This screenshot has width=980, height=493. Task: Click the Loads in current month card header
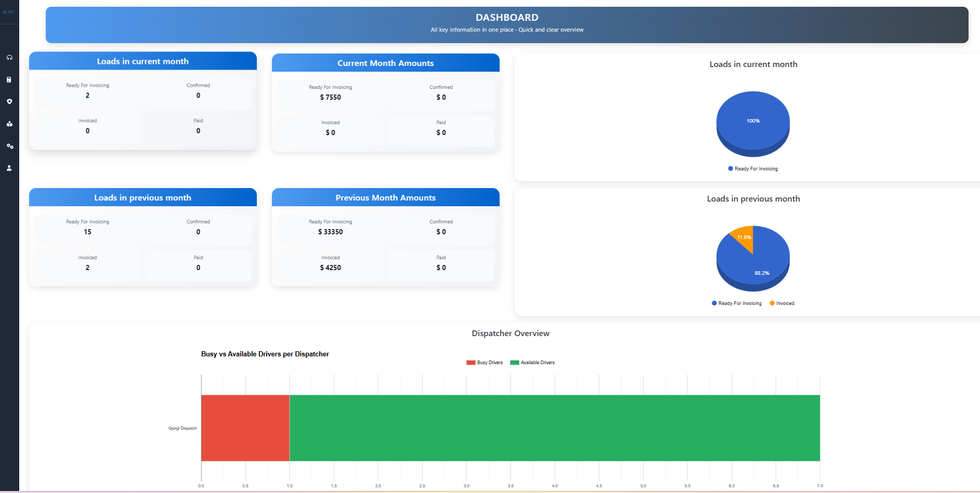143,61
